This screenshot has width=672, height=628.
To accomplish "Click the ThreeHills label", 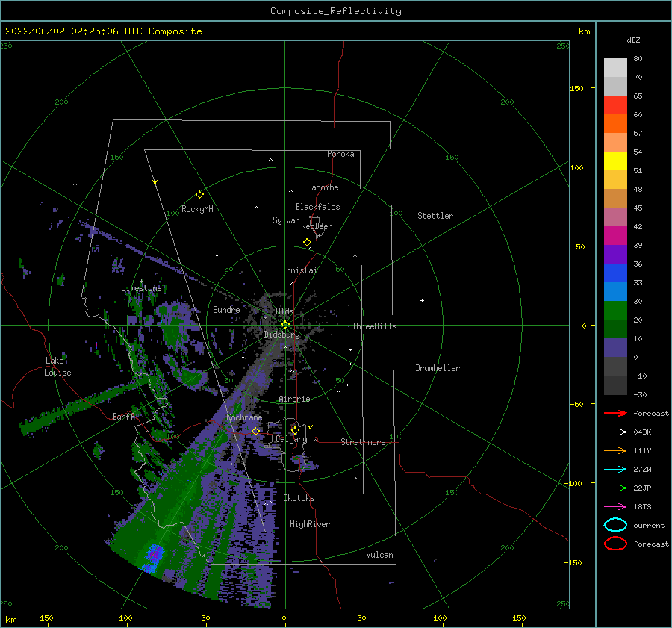I will (375, 326).
